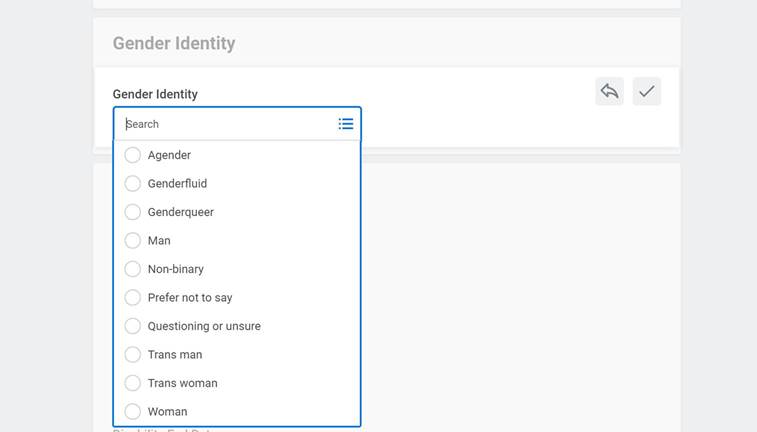The height and width of the screenshot is (432, 757).
Task: Click into the Gender Identity search field
Action: [x=228, y=124]
